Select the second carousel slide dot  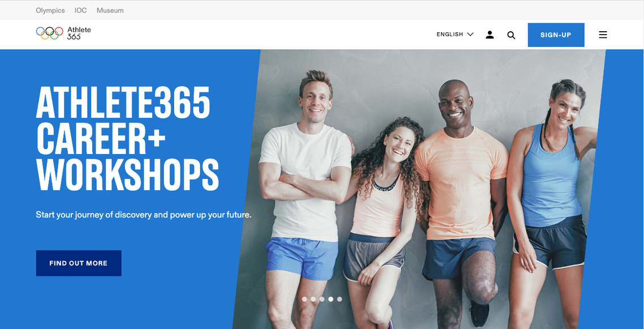pyautogui.click(x=313, y=300)
